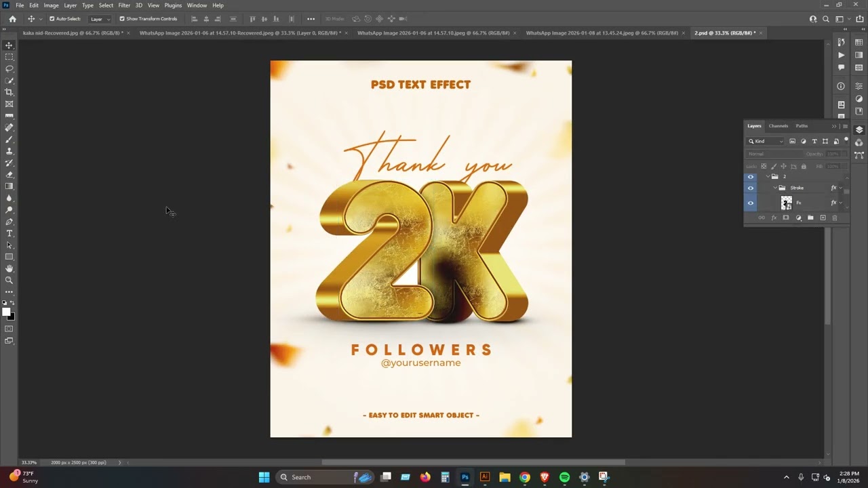Select the Crop tool
Image resolution: width=868 pixels, height=488 pixels.
9,92
